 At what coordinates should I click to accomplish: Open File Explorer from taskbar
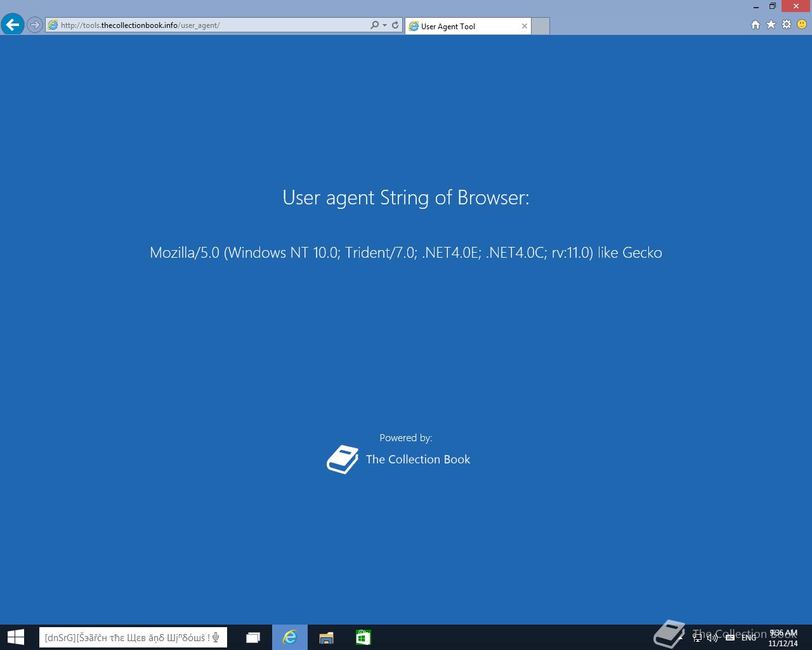click(x=326, y=637)
